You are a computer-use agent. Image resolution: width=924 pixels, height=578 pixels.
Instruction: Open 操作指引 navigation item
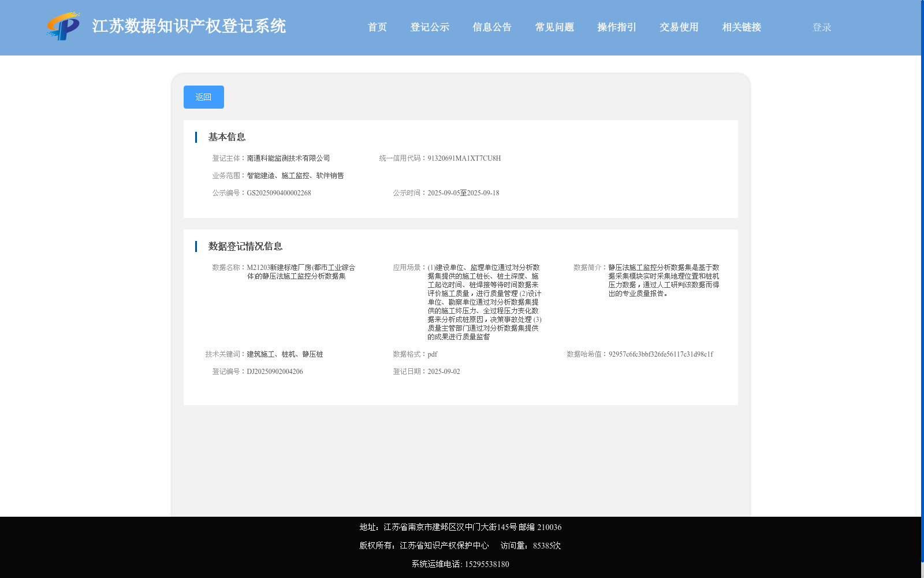(617, 27)
